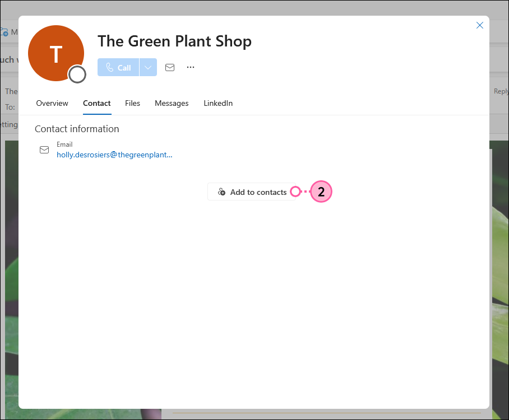Click Reply in the background email
Image resolution: width=509 pixels, height=420 pixels.
501,91
